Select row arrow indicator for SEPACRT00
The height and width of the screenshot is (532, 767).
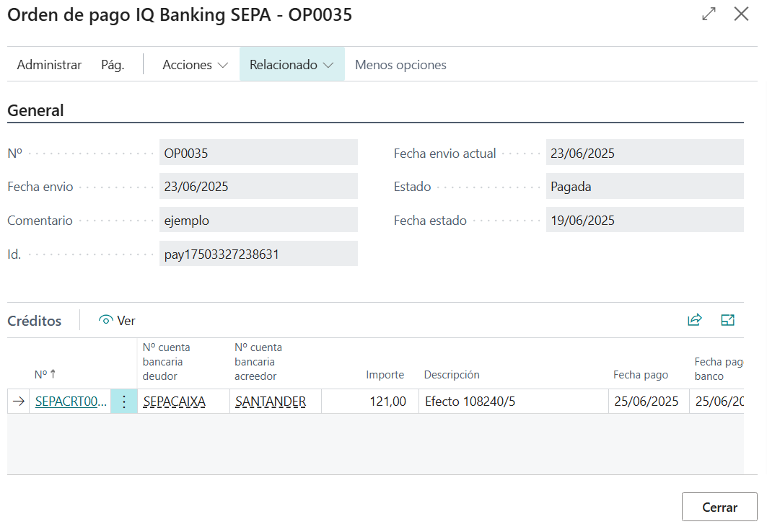click(17, 402)
